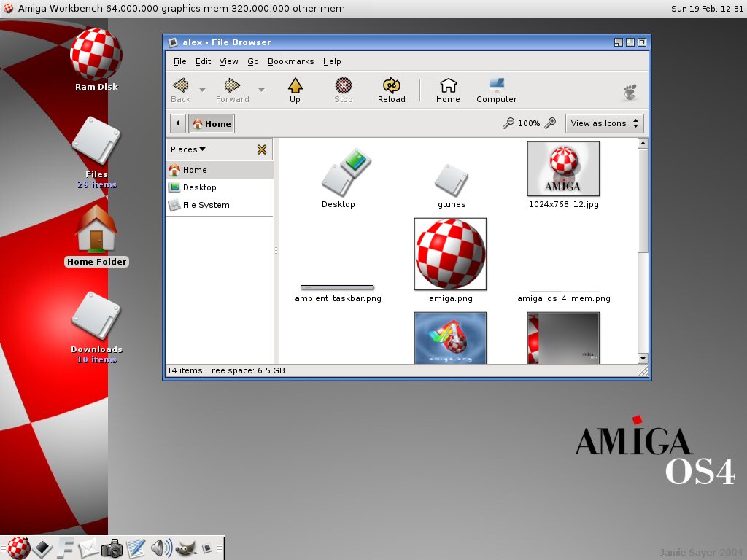Open the mail envelope in the taskbar
Image resolution: width=747 pixels, height=560 pixels.
tap(88, 548)
